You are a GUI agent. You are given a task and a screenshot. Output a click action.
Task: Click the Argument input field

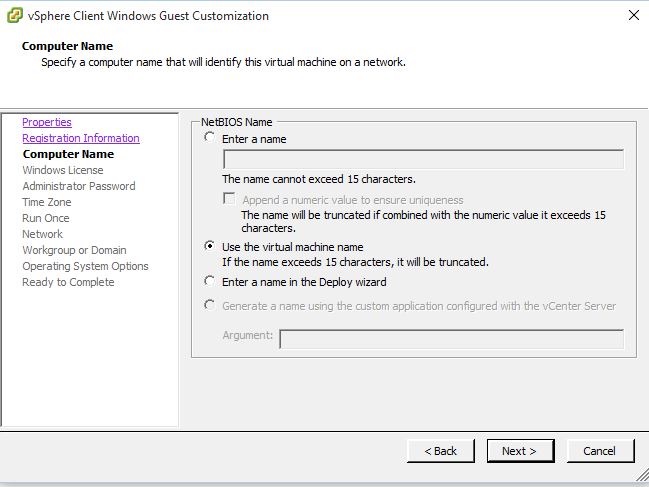coord(452,339)
